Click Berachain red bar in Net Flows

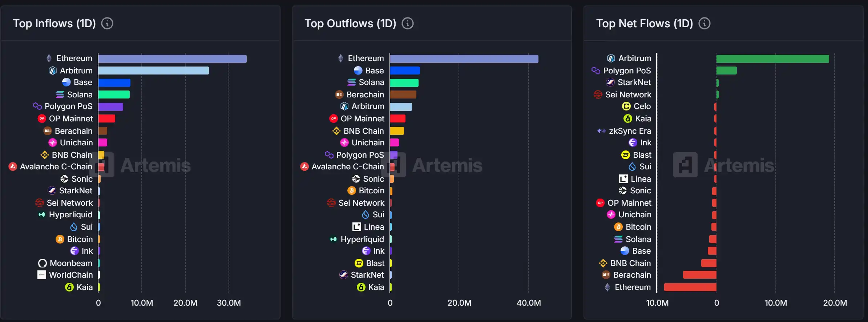click(699, 275)
